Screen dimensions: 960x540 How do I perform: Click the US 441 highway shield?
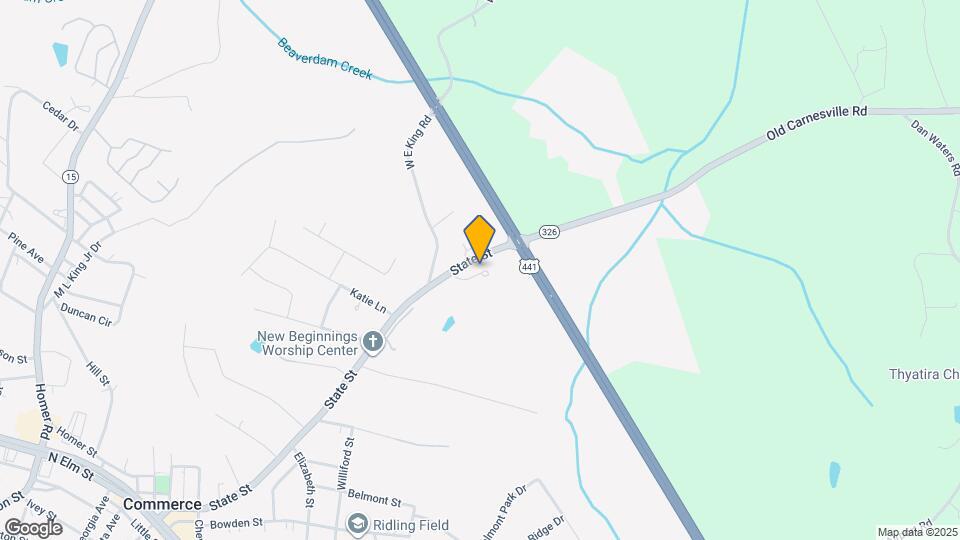529,266
